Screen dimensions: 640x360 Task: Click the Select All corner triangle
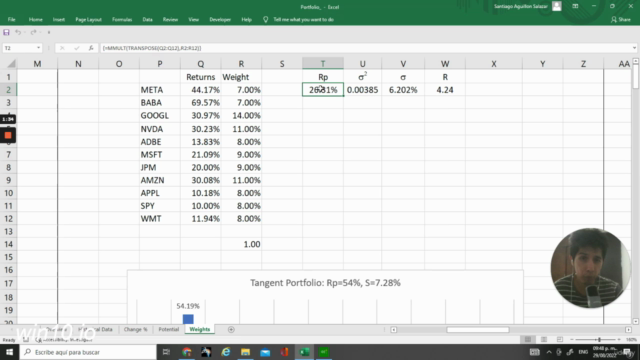(11, 64)
